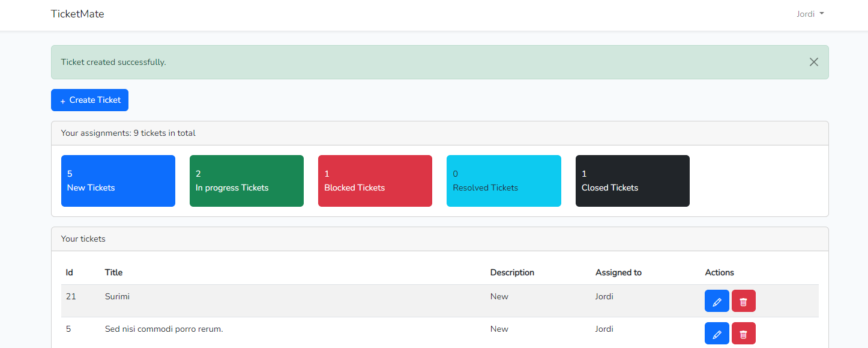
Task: Delete ticket 5 using the trash icon
Action: pyautogui.click(x=743, y=333)
